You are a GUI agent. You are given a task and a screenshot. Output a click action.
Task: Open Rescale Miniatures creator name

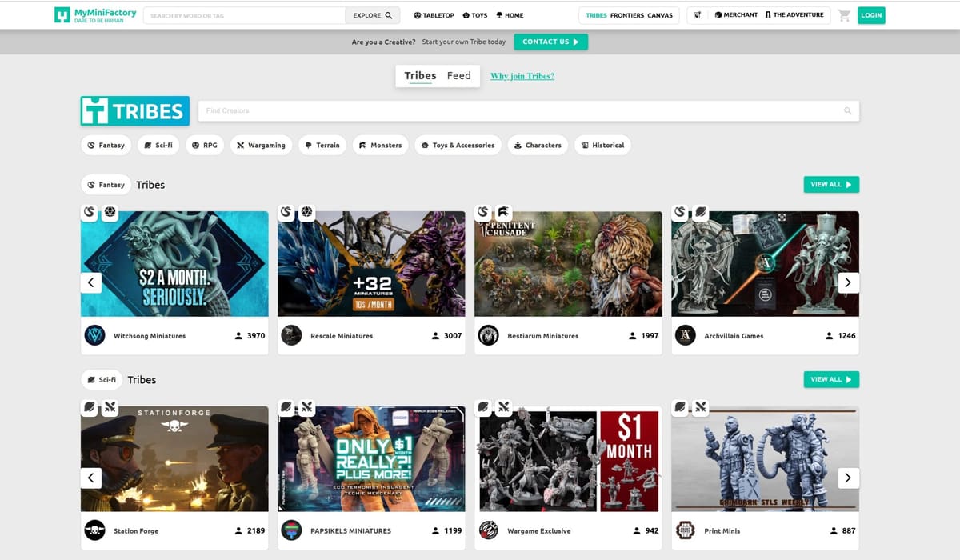342,336
